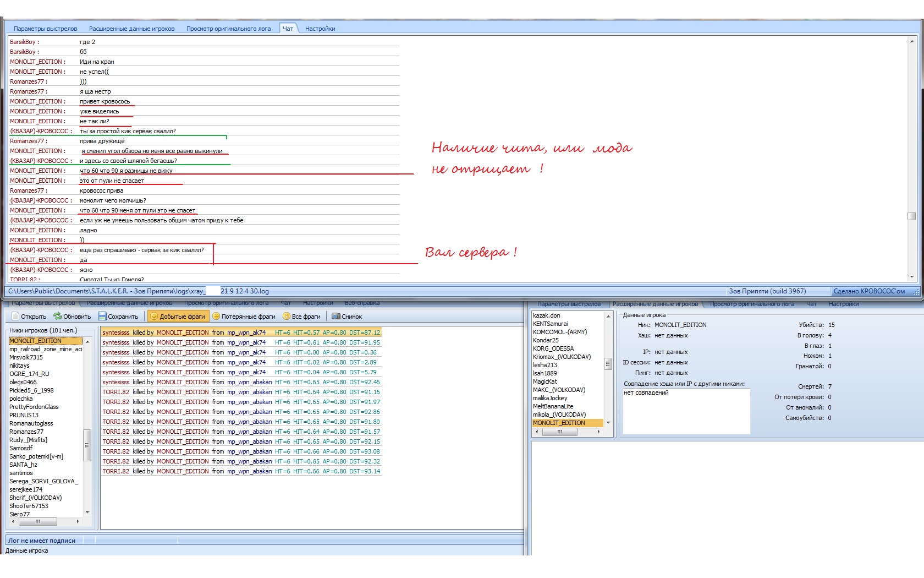Viewport: 924px width, 578px height.
Task: Open Параметры выстрелов tab in bottom-right window
Action: [569, 304]
